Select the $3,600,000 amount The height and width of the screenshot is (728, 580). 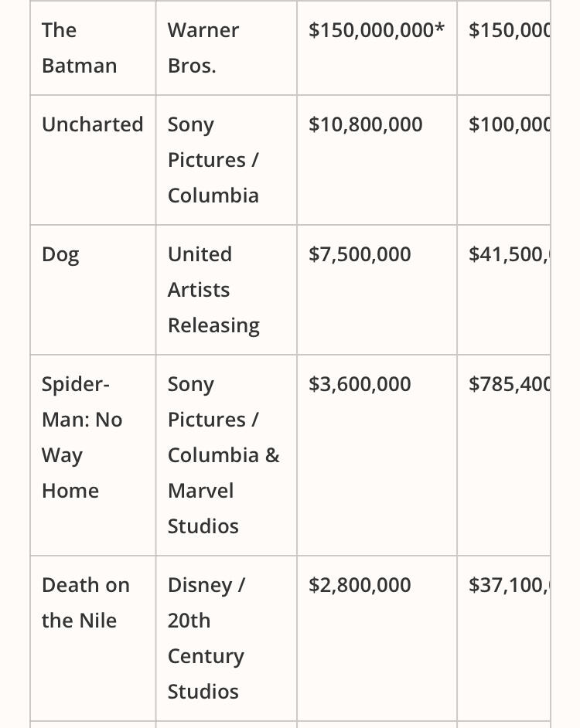tap(360, 384)
